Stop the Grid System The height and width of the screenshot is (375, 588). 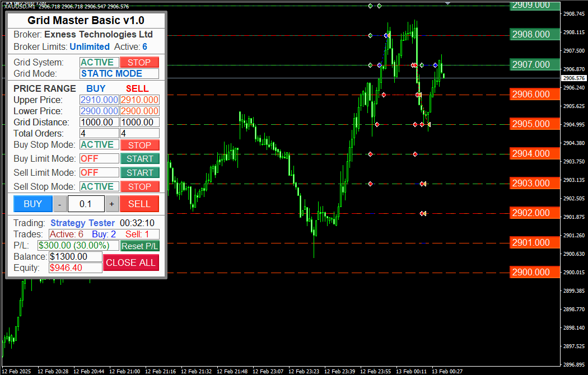tap(139, 62)
